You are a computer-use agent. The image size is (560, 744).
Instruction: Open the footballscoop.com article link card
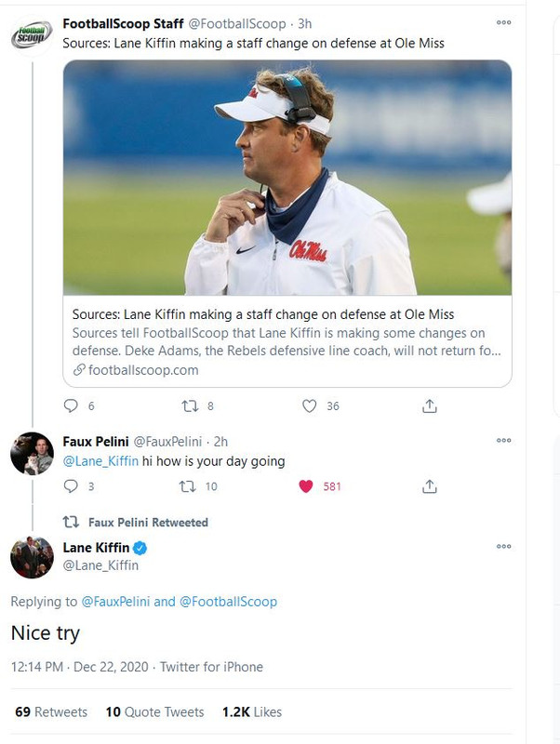click(287, 341)
